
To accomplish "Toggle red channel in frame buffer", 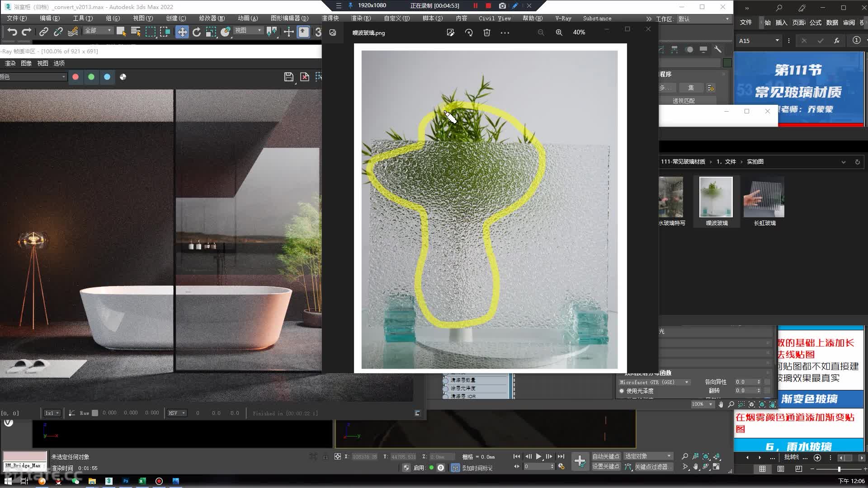I will point(75,77).
